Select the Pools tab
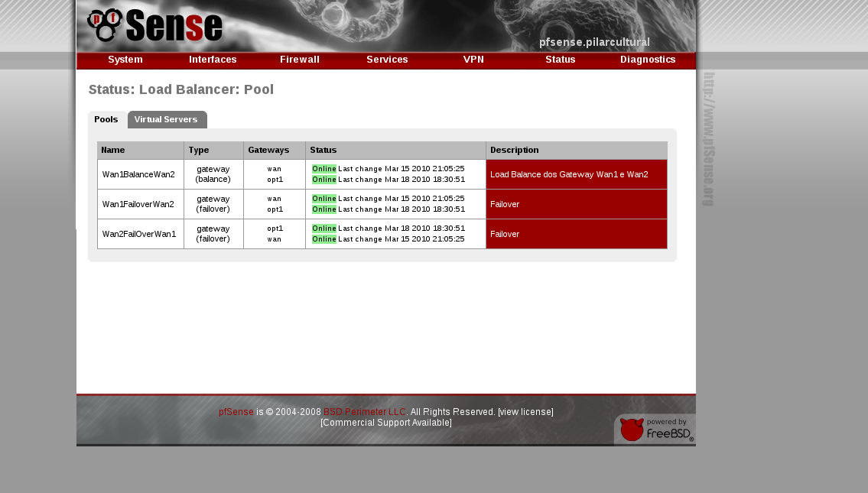The image size is (868, 493). click(106, 120)
